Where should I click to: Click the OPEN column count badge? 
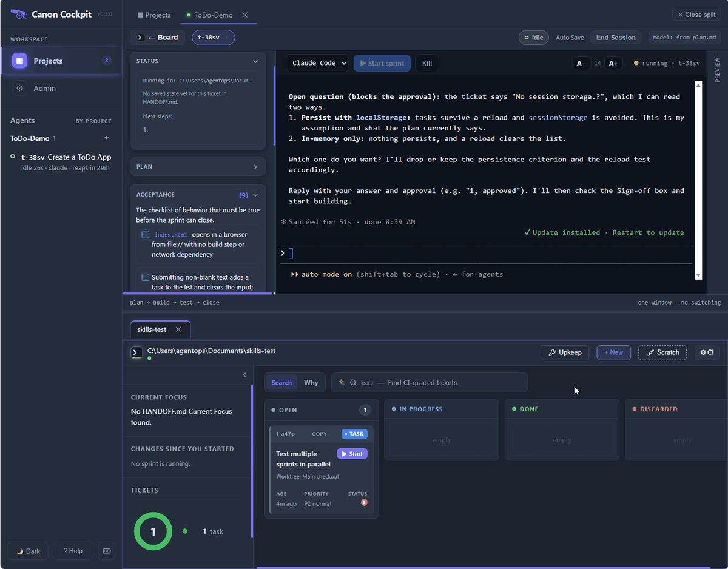tap(365, 410)
